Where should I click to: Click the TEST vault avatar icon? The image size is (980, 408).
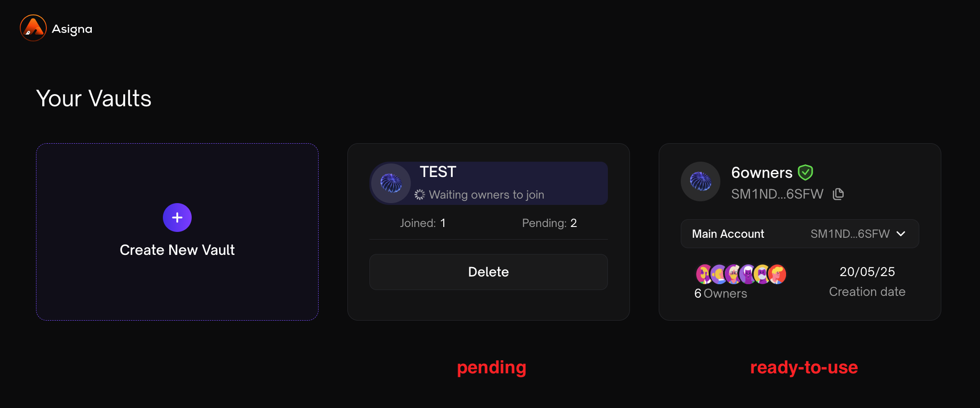[391, 183]
